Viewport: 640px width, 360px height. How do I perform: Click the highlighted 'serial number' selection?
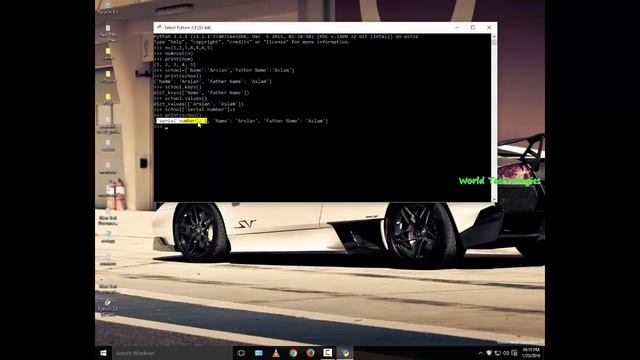point(182,121)
